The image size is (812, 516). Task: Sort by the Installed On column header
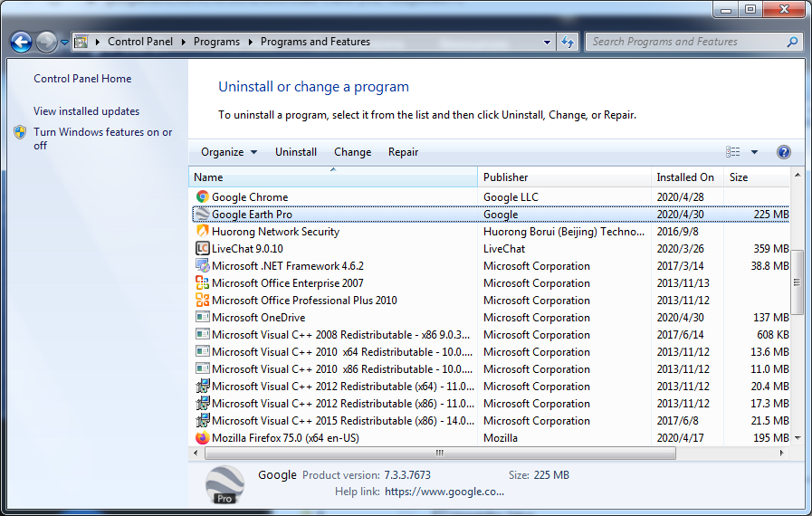(x=687, y=177)
